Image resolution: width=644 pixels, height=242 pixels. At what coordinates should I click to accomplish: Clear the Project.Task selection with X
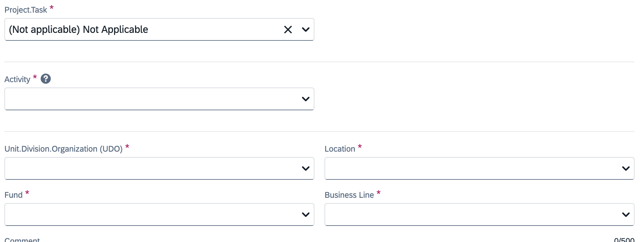tap(288, 30)
